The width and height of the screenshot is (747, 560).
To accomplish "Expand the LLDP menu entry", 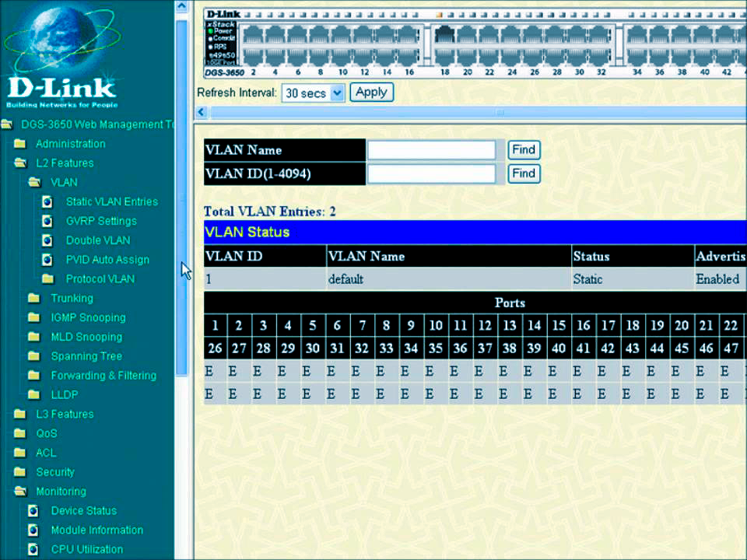I will (x=64, y=394).
